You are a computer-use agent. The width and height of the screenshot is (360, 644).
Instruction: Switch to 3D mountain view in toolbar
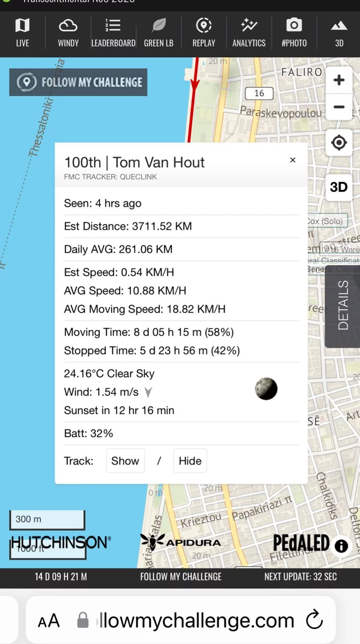click(339, 33)
